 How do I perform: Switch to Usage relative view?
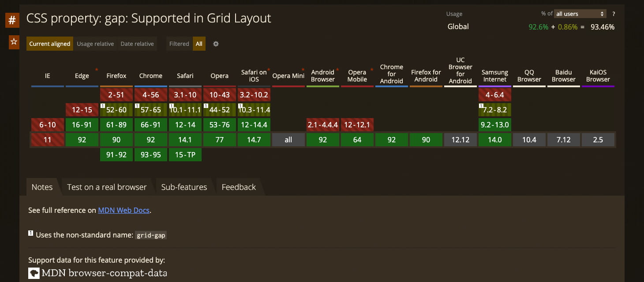[95, 44]
